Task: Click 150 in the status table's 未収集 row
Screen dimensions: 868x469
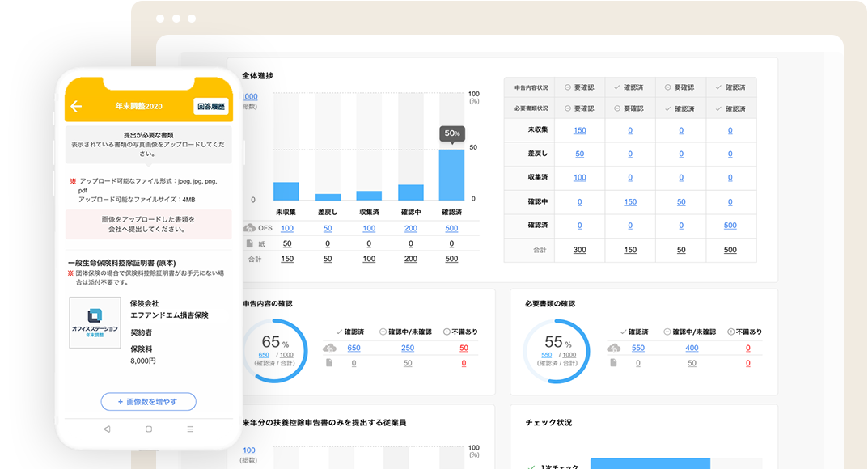Action: point(579,130)
